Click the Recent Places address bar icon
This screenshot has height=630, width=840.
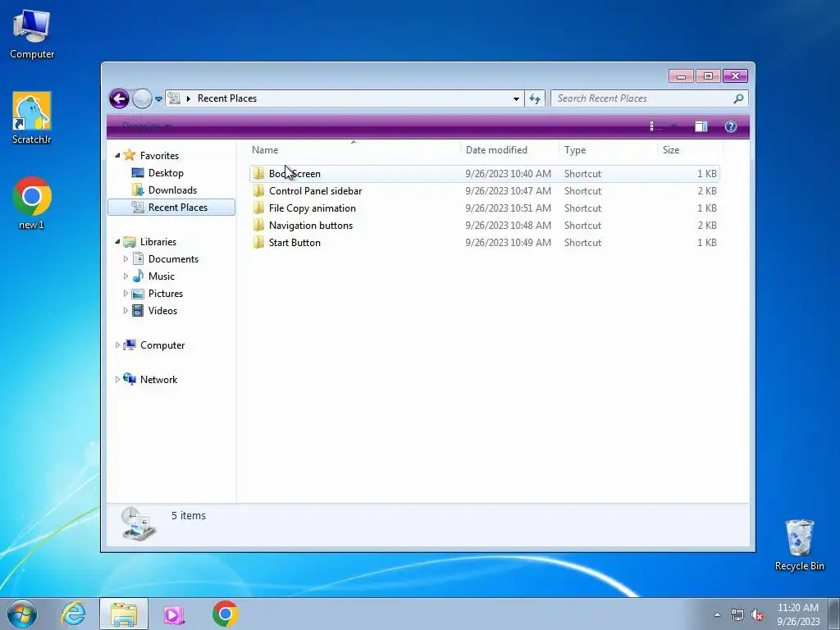[174, 98]
